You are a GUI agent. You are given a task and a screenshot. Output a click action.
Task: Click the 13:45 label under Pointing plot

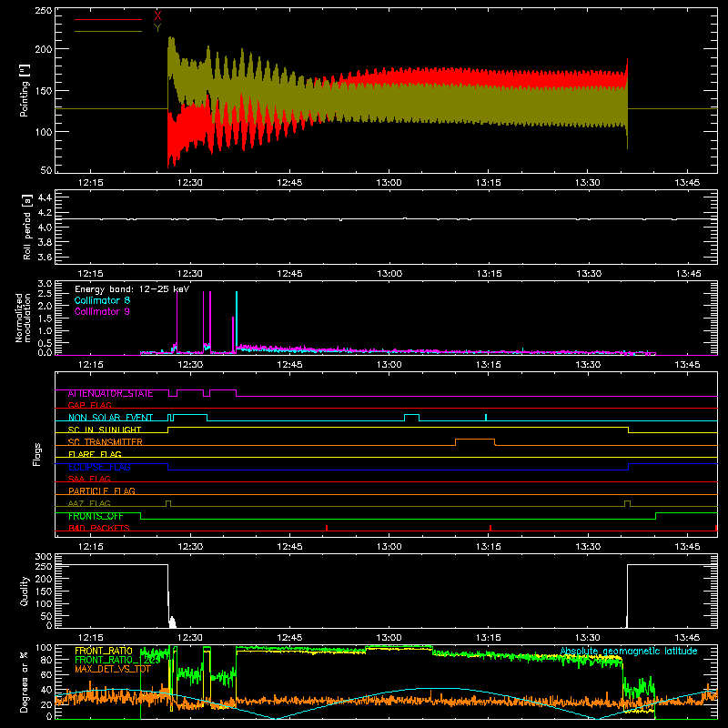point(687,183)
